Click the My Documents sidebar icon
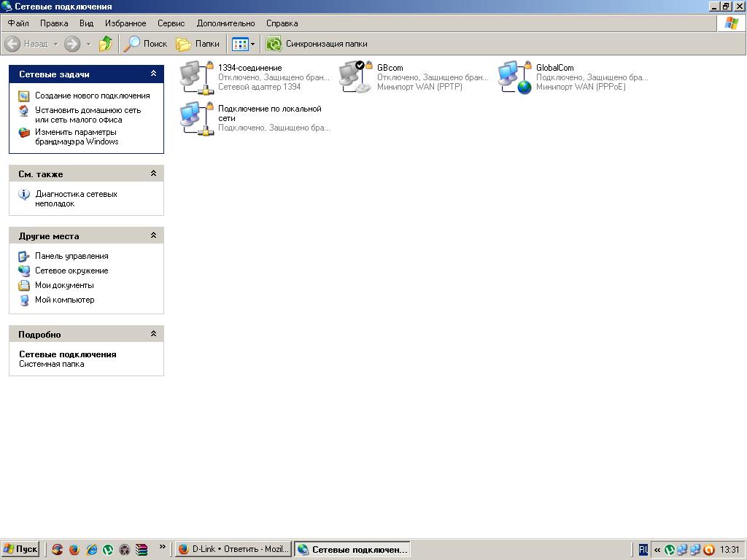The image size is (747, 560). click(x=24, y=286)
